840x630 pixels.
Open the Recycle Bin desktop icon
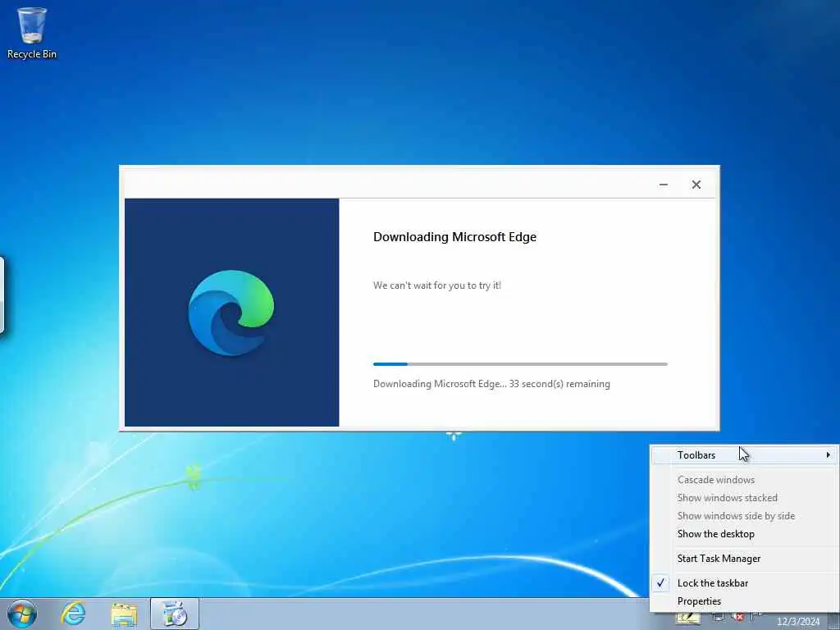[32, 32]
